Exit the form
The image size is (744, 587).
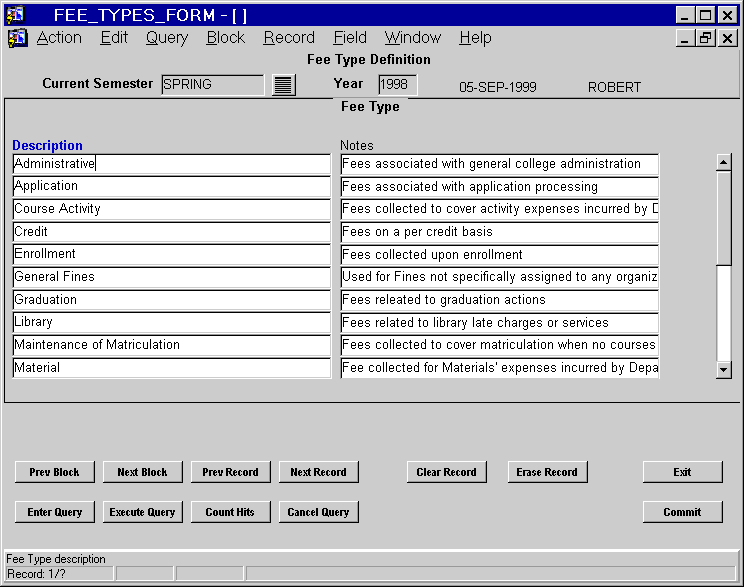pyautogui.click(x=682, y=472)
